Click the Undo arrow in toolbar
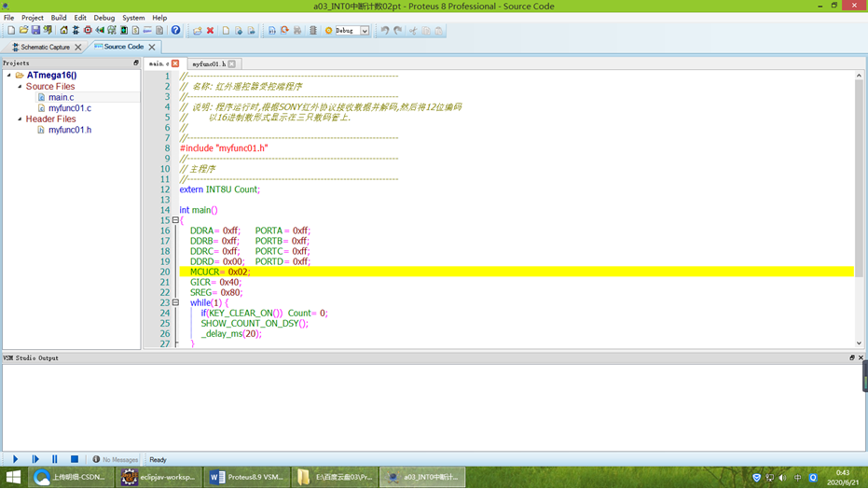The height and width of the screenshot is (489, 868). (x=385, y=31)
